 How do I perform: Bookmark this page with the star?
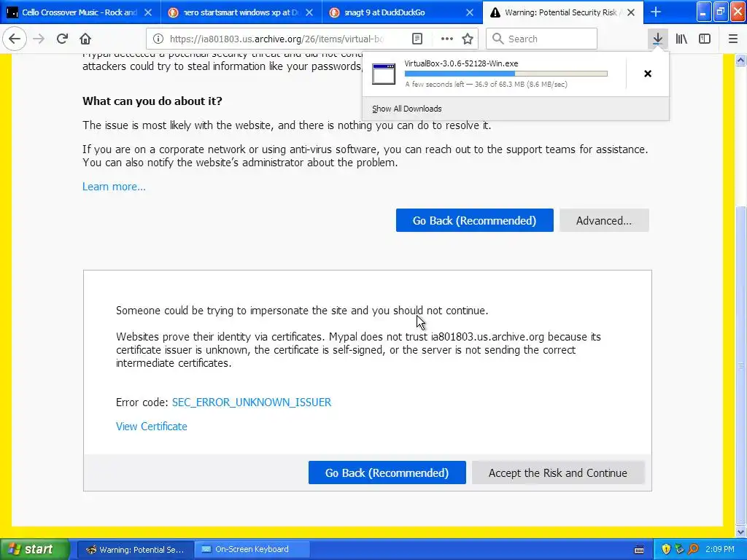(468, 39)
